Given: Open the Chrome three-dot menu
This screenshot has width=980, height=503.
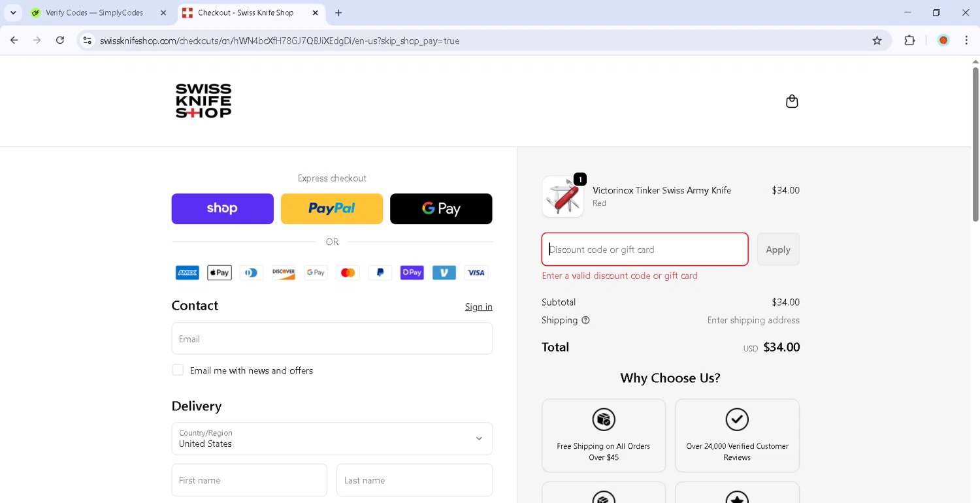Looking at the screenshot, I should pyautogui.click(x=966, y=41).
